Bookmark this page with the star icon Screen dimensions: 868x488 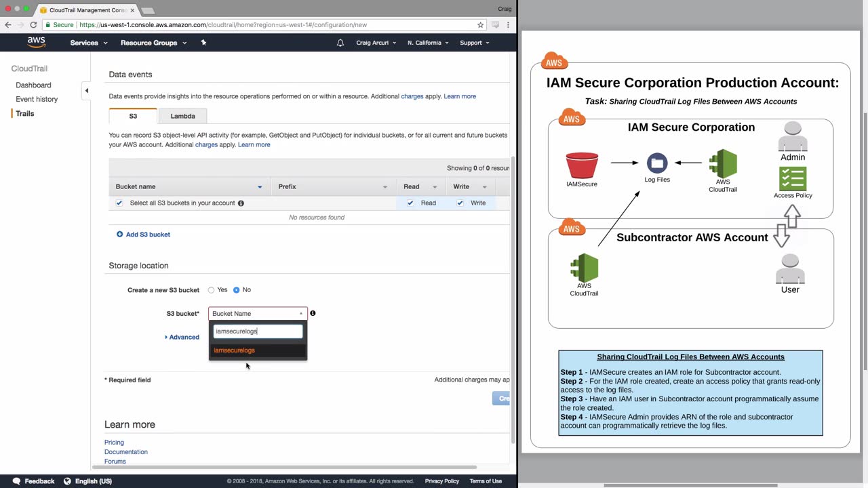coord(481,25)
